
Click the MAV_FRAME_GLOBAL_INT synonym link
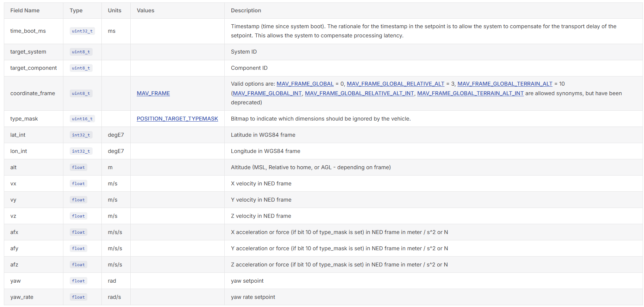[267, 93]
